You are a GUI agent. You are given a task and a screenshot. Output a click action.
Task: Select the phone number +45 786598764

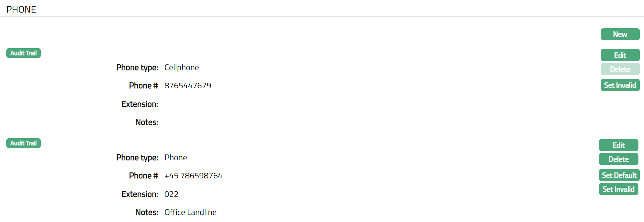[193, 176]
